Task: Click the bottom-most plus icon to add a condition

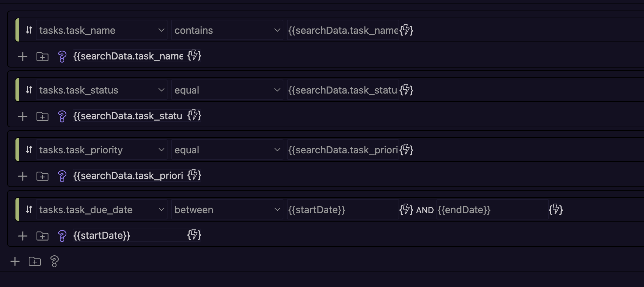Action: (15, 261)
